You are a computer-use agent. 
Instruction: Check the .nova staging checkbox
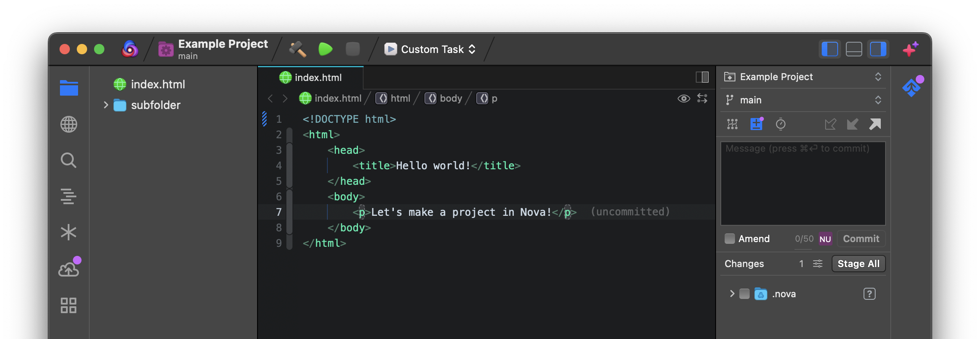[744, 294]
